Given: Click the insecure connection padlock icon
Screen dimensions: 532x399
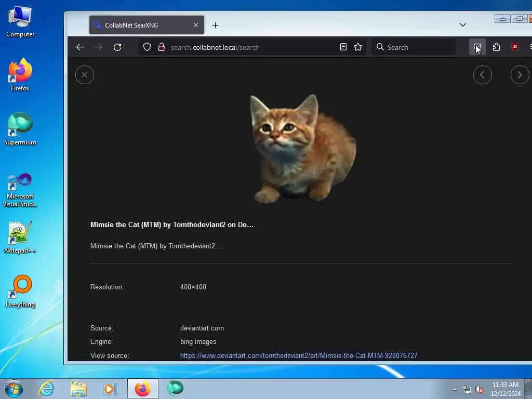Looking at the screenshot, I should 162,47.
